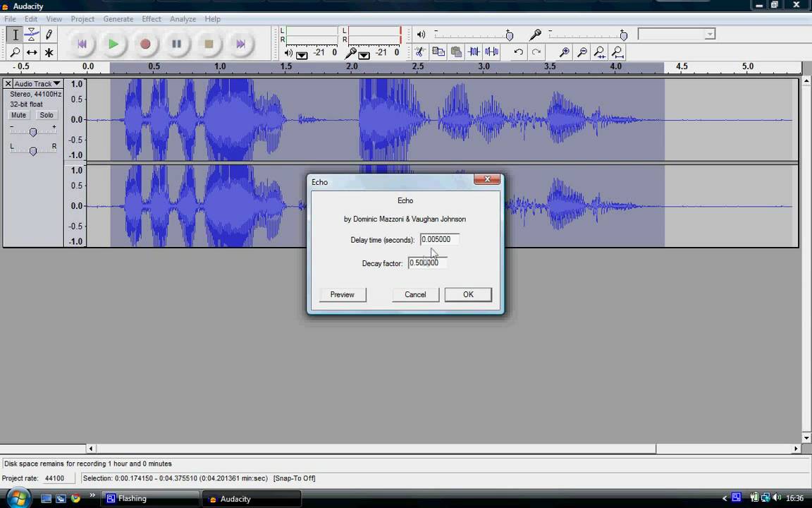Adjust the track pan slider
The image size is (812, 508).
click(x=33, y=151)
